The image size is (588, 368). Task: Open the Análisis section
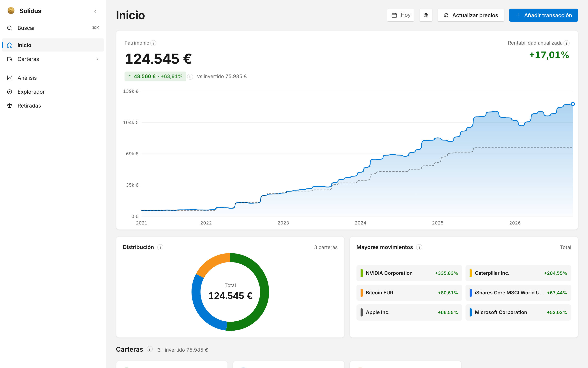pyautogui.click(x=53, y=78)
